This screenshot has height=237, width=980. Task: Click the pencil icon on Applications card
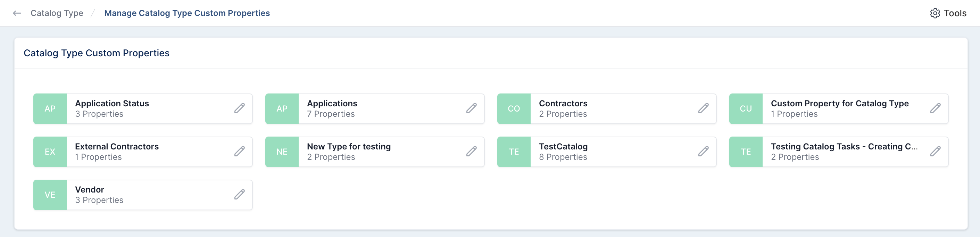(x=471, y=108)
